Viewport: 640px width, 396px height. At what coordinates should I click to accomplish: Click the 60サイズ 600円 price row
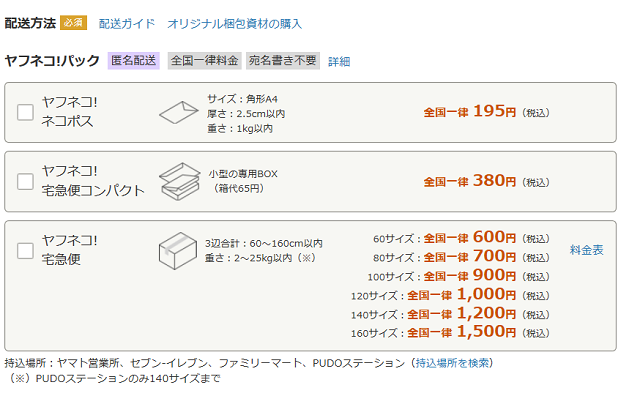[461, 238]
